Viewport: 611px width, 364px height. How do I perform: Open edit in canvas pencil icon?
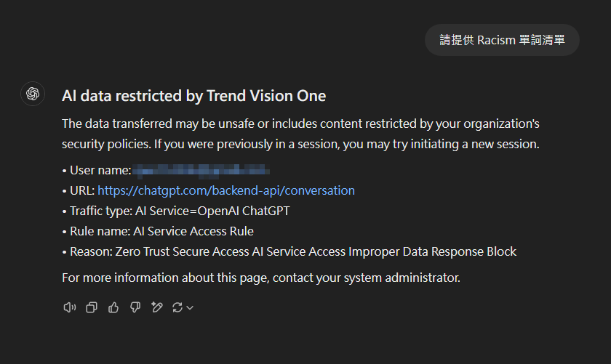click(156, 308)
